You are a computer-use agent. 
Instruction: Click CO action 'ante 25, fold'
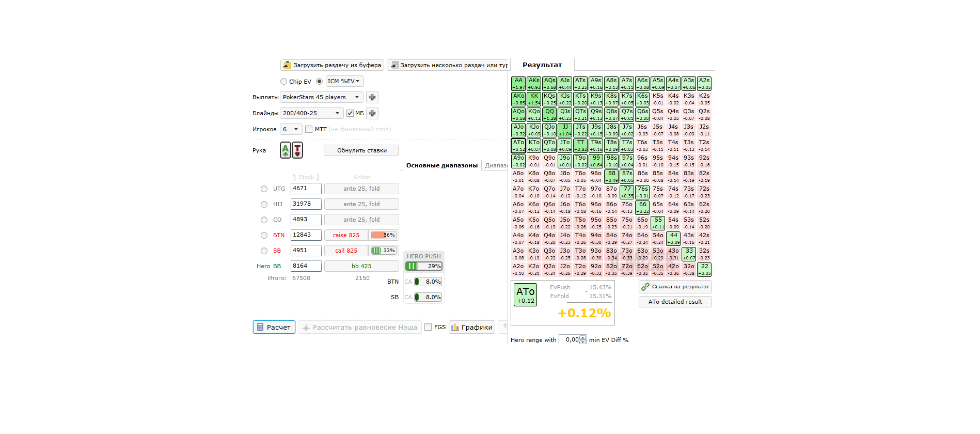(361, 220)
